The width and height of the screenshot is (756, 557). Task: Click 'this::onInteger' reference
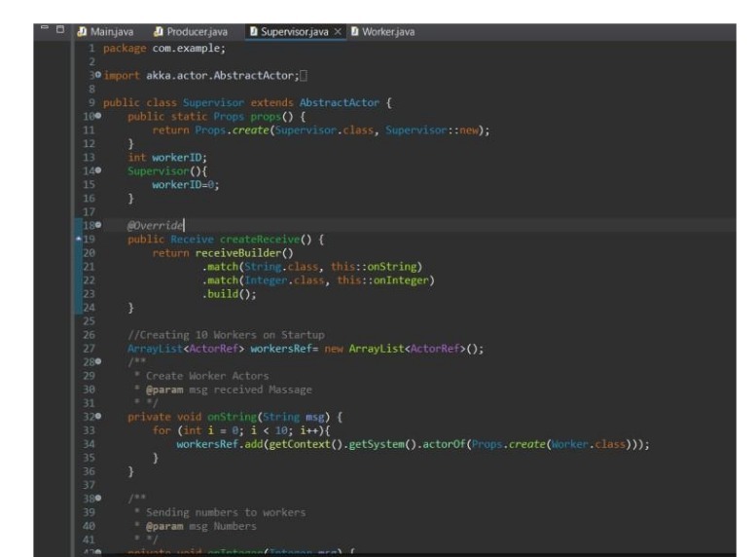pos(382,280)
